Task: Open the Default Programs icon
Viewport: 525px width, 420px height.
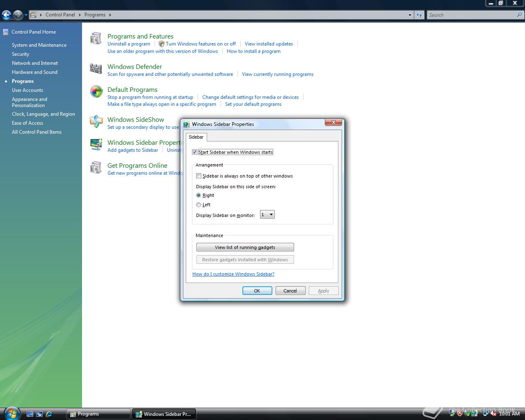Action: click(96, 91)
